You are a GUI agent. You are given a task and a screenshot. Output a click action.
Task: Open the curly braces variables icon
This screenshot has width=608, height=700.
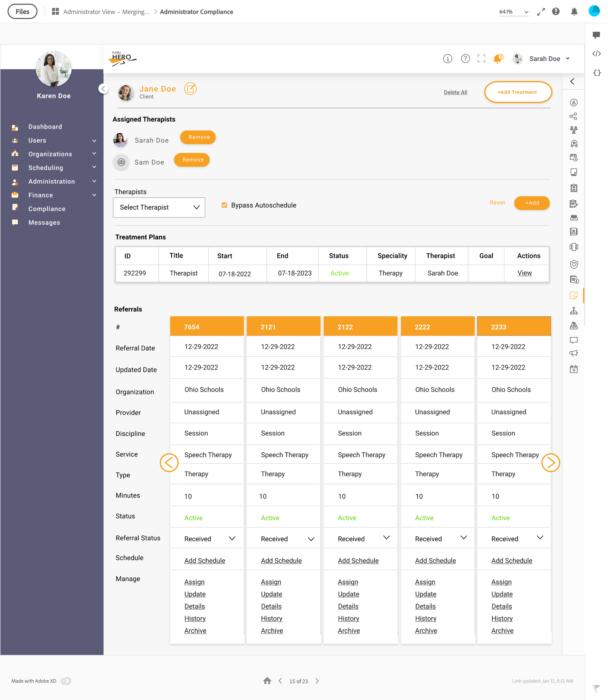(x=597, y=73)
